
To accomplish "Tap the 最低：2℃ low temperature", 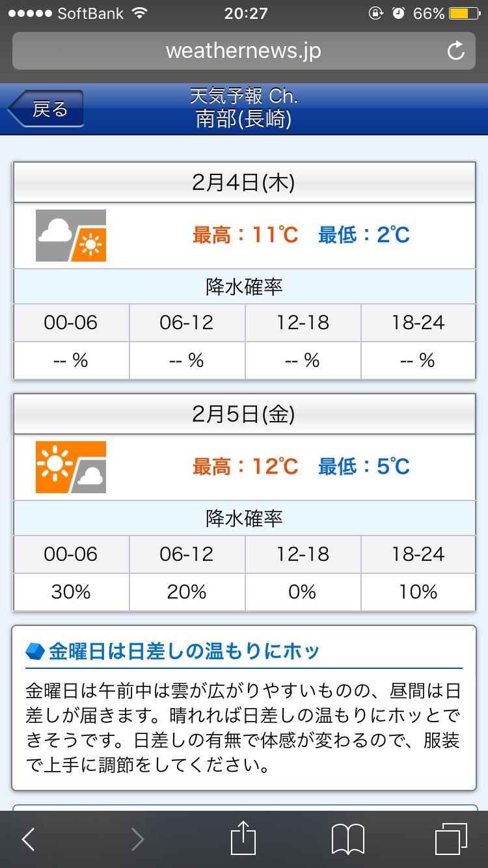I will (364, 236).
